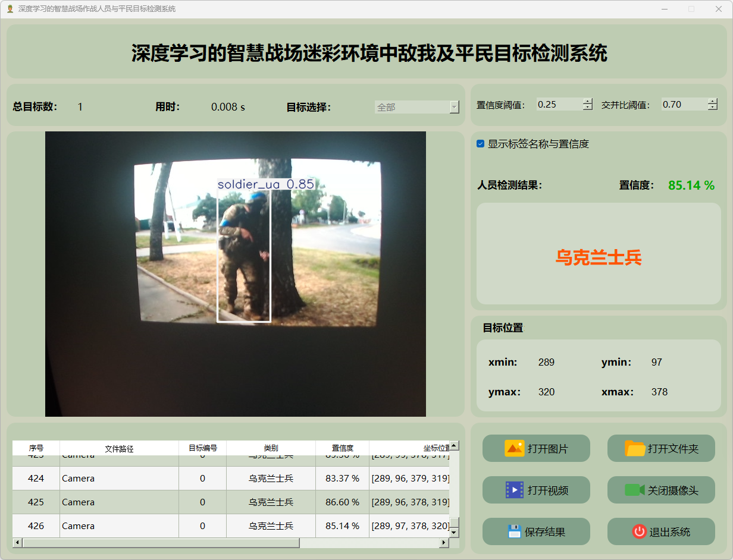Toggle the show label name and confidence checkbox

tap(481, 144)
